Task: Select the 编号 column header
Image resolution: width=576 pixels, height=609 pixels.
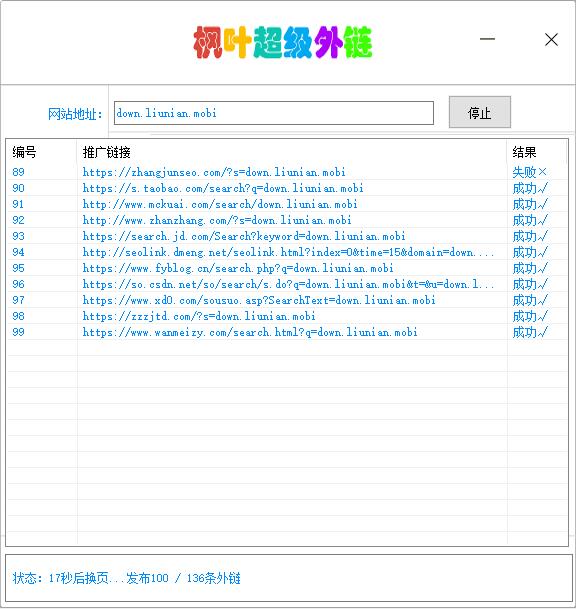Action: pyautogui.click(x=24, y=152)
